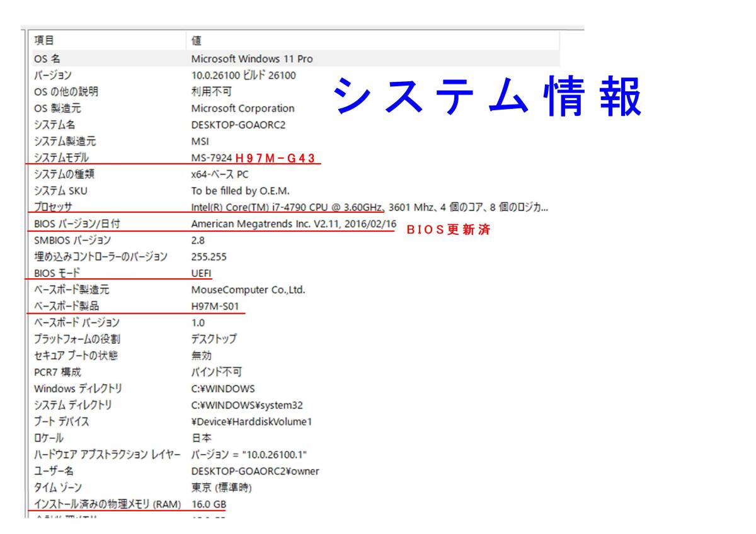Select the プロセッサ label

click(54, 207)
